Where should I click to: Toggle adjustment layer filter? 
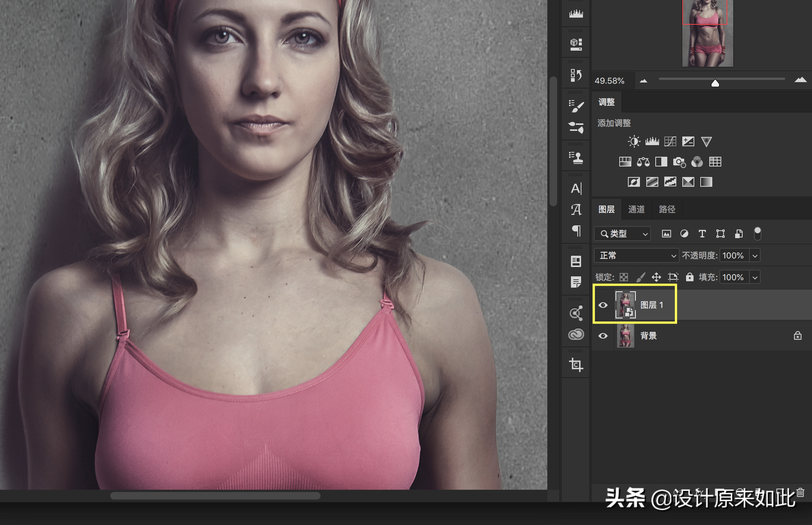tap(684, 234)
